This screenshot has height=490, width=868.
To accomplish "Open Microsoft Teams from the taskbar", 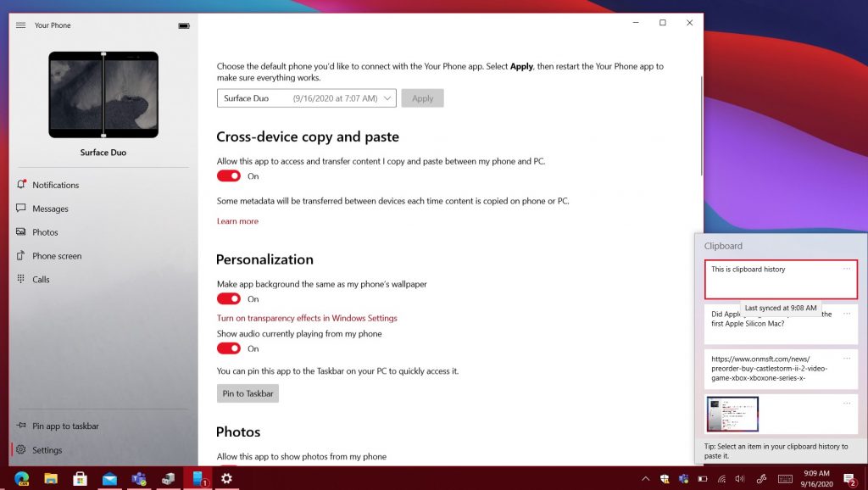I will [x=139, y=478].
